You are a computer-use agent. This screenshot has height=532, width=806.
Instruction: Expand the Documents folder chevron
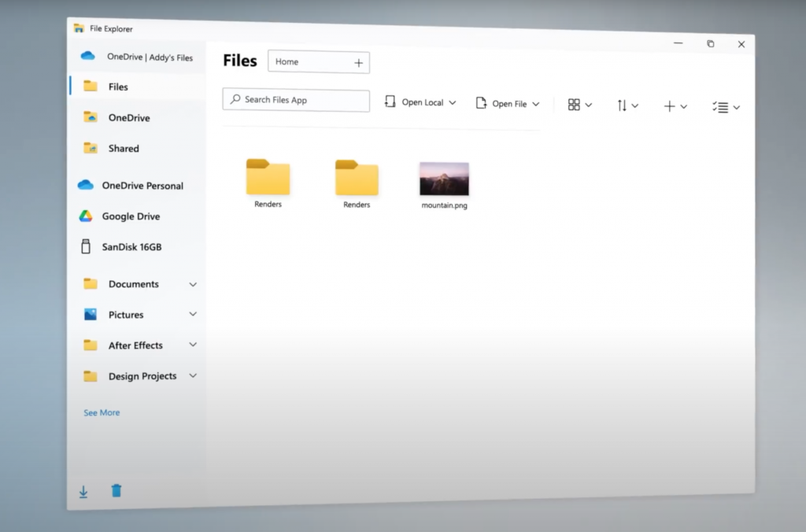pos(193,284)
